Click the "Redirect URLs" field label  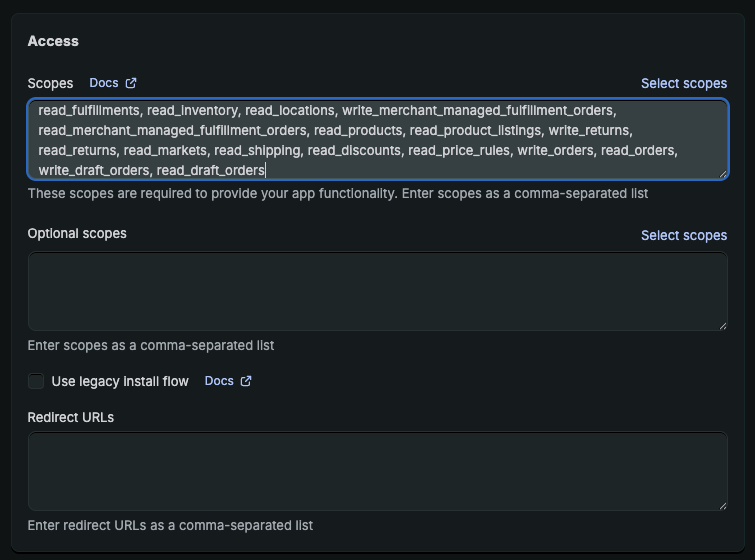71,417
